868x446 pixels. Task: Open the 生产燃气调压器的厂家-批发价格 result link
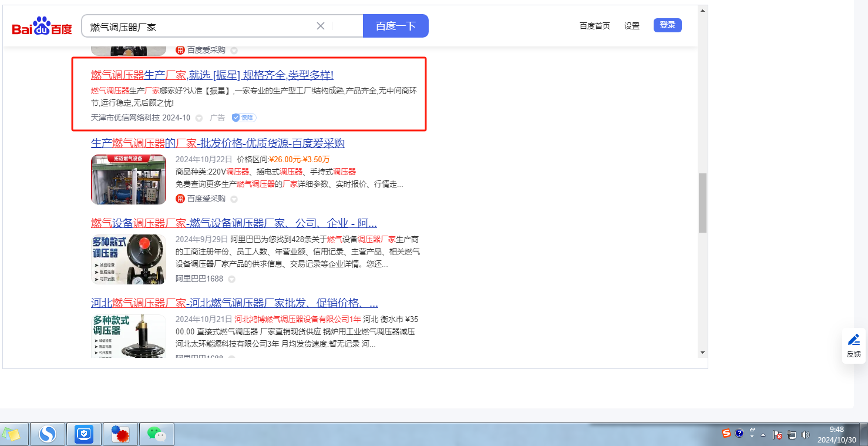point(217,143)
